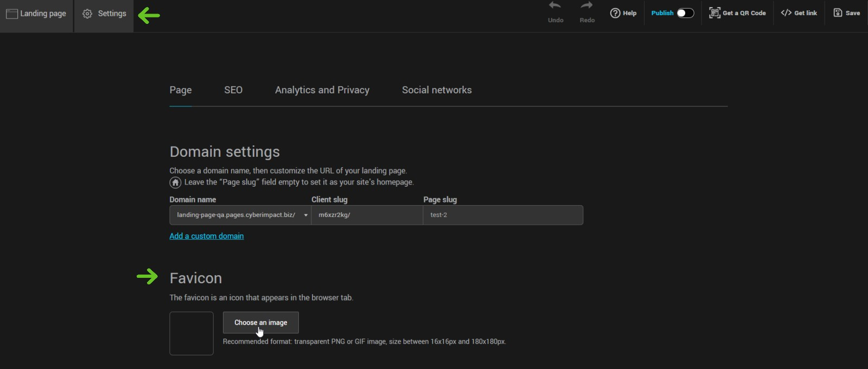The width and height of the screenshot is (868, 369).
Task: Click the Client slug field
Action: coord(367,215)
